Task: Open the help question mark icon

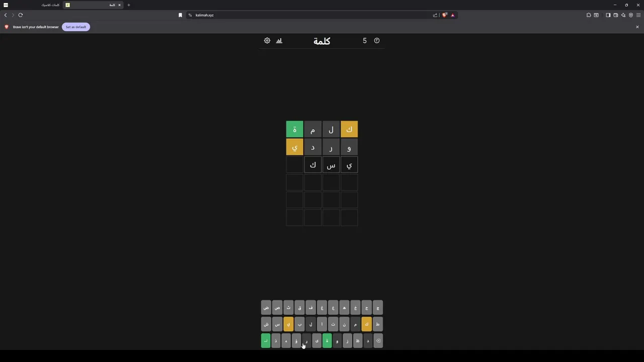Action: pos(377,41)
